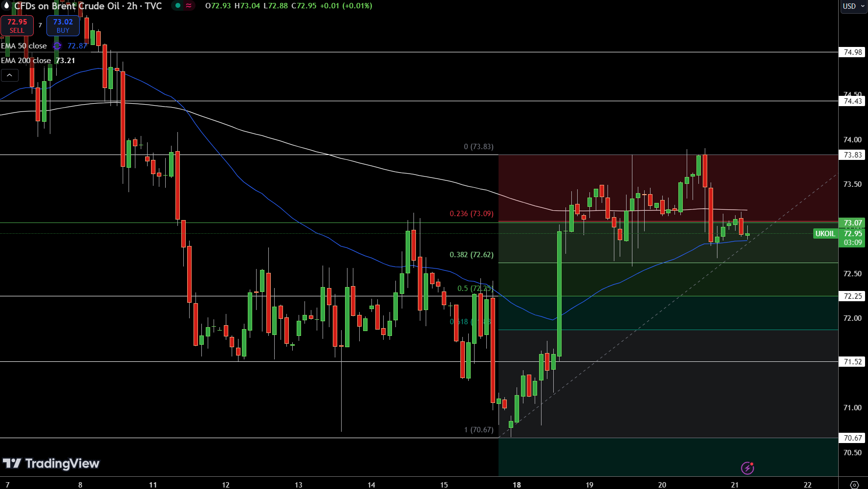Click the red 73.07 price axis label
Image resolution: width=868 pixels, height=489 pixels.
(x=853, y=223)
